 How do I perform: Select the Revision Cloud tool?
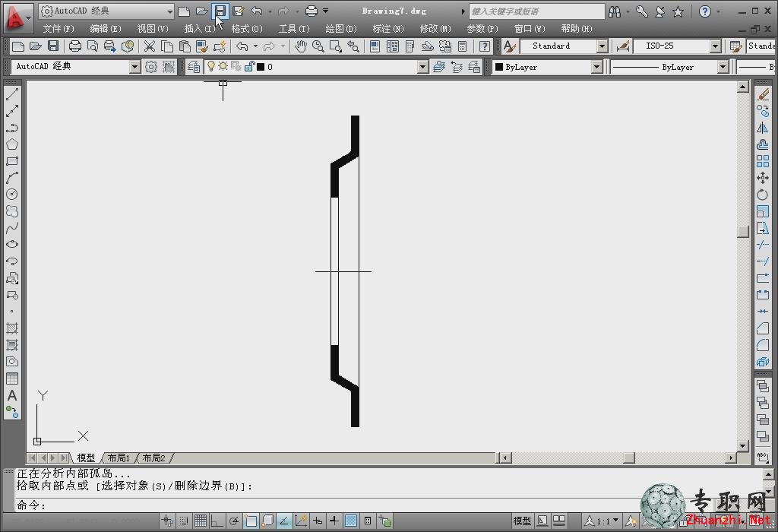click(x=12, y=211)
